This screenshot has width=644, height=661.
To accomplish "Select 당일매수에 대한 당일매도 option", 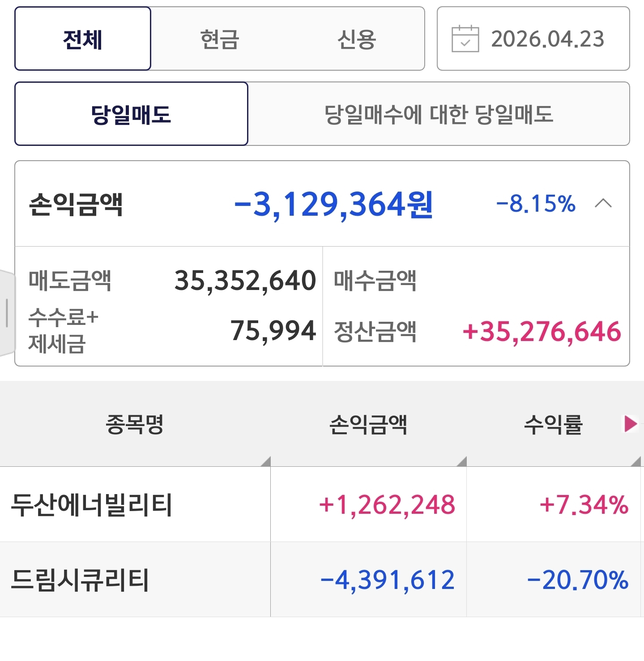I will click(439, 114).
